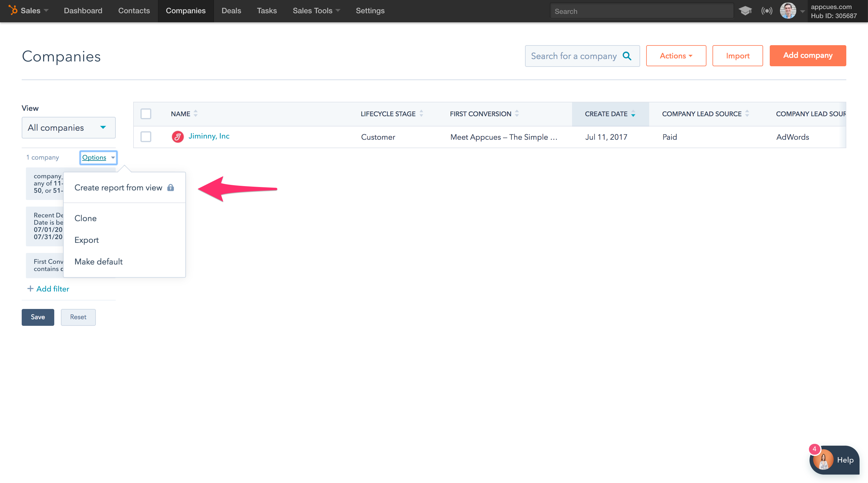Choose Create report from view
Screen dimensions: 868x483
pos(124,188)
